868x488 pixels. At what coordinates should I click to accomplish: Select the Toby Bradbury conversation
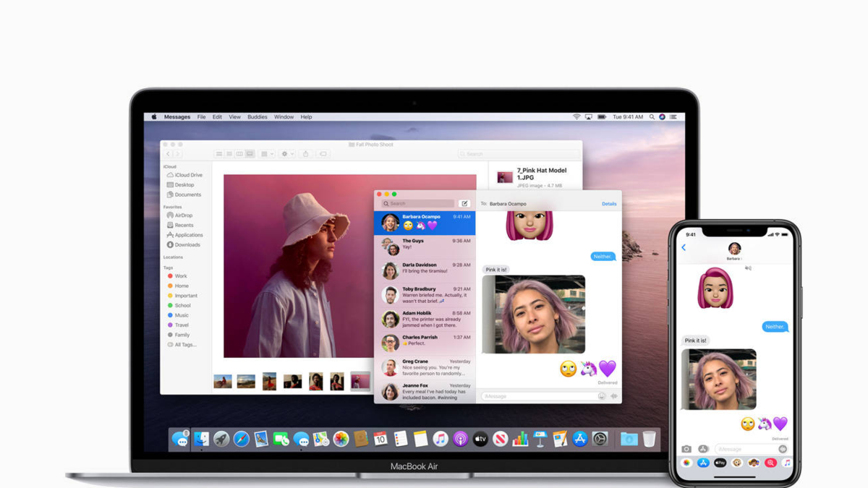[x=425, y=294]
